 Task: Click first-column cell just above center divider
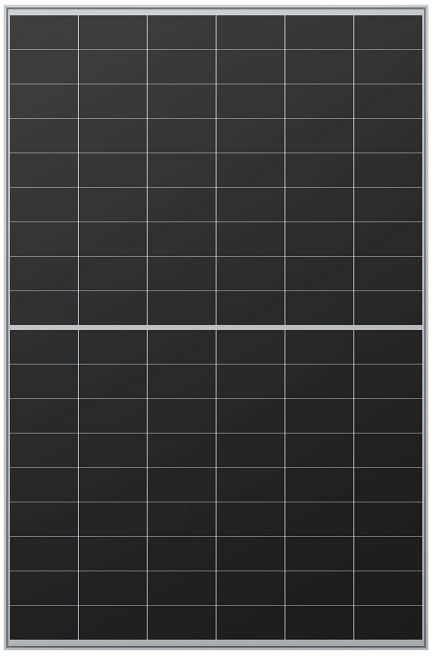pyautogui.click(x=44, y=308)
